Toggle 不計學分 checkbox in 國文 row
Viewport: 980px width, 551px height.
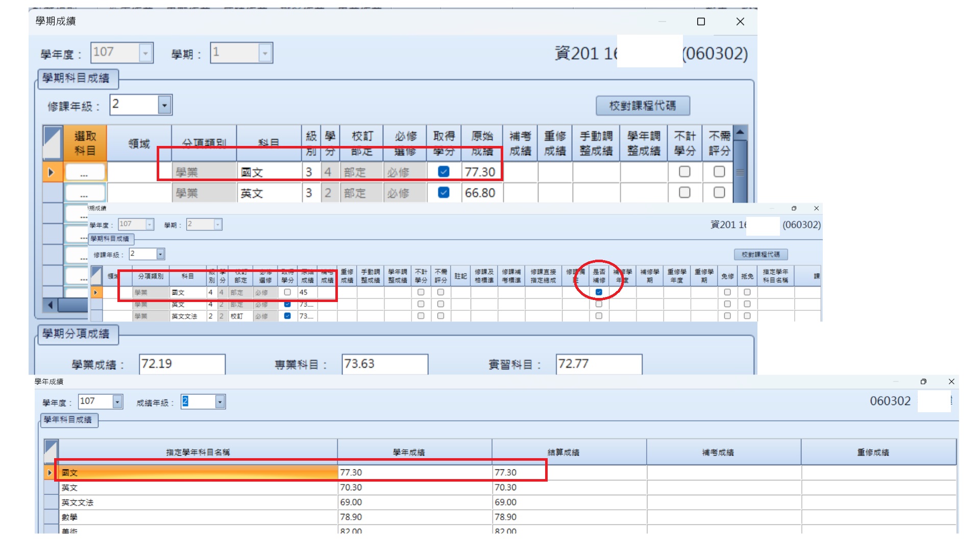coord(684,171)
